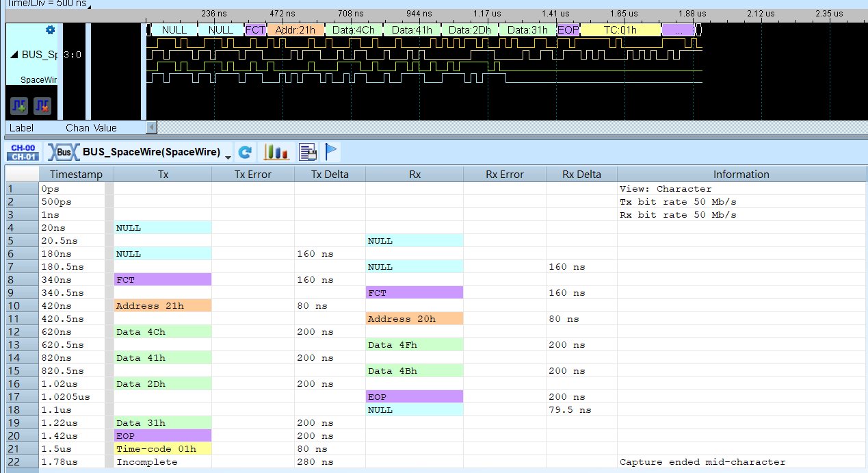The height and width of the screenshot is (473, 868).
Task: Click the Rx column header
Action: pyautogui.click(x=415, y=175)
